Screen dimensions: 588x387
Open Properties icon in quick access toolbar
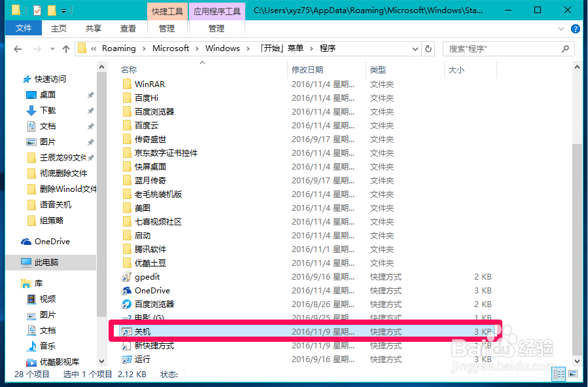coord(36,10)
